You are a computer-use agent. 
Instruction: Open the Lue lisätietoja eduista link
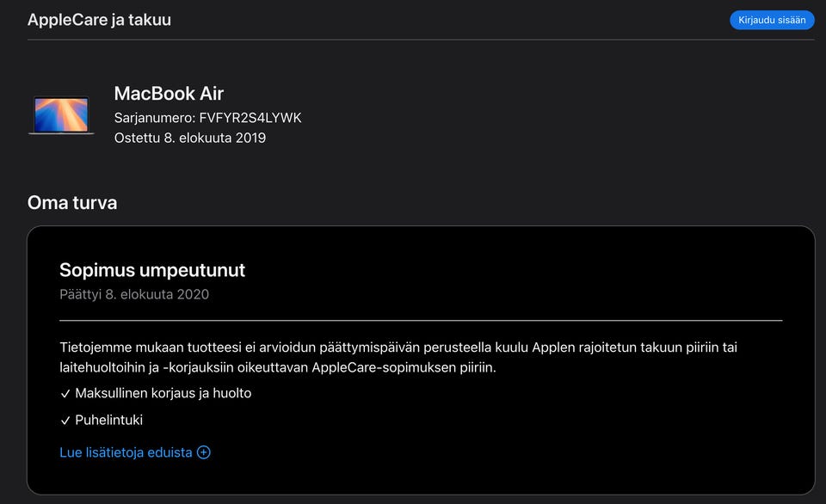(135, 452)
